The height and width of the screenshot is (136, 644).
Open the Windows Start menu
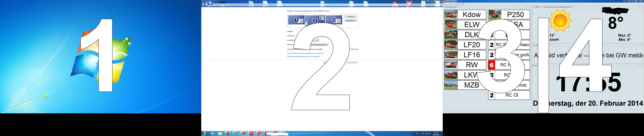point(205,133)
